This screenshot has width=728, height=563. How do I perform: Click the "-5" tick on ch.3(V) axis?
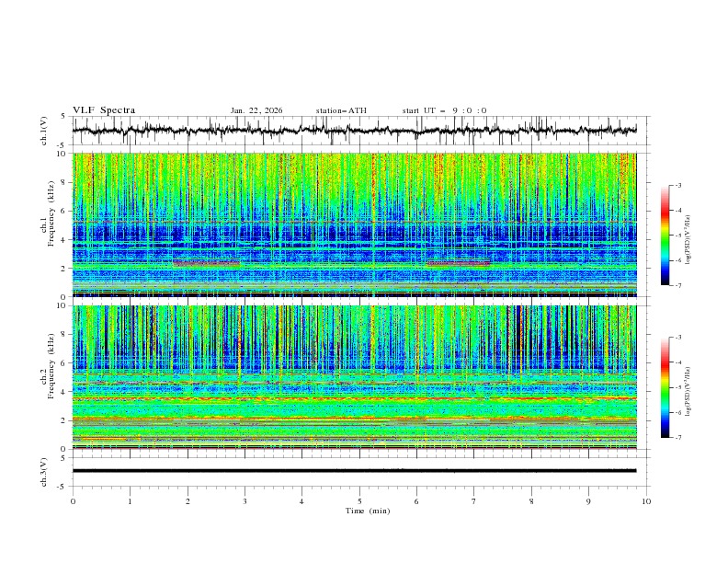(63, 487)
